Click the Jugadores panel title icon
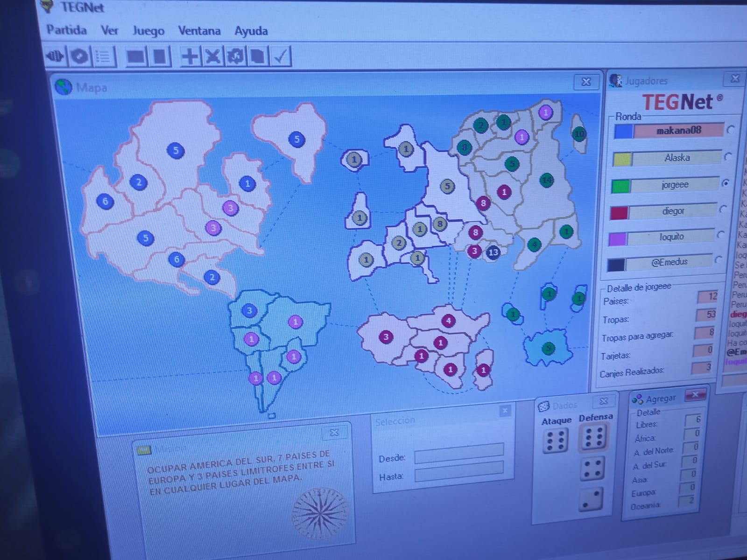The height and width of the screenshot is (560, 747). coord(616,81)
